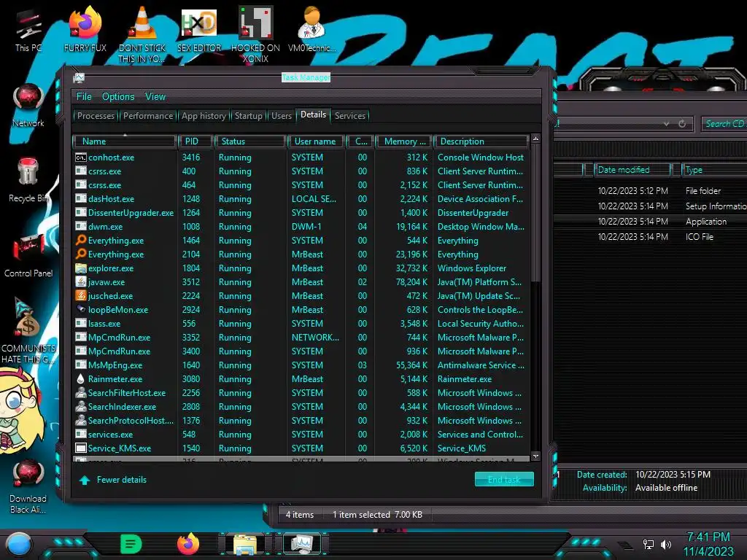Click the Task Manager title bar icon

click(79, 77)
